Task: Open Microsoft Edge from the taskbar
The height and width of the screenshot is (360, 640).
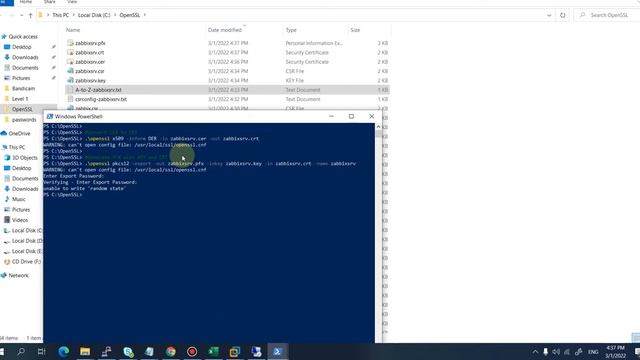Action: click(x=64, y=351)
